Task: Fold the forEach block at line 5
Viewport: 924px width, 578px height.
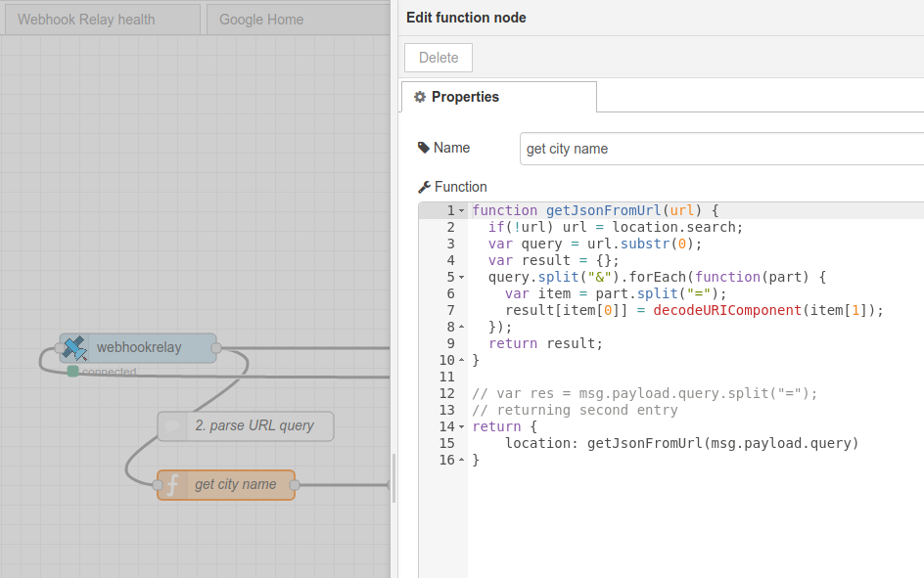Action: pyautogui.click(x=462, y=278)
